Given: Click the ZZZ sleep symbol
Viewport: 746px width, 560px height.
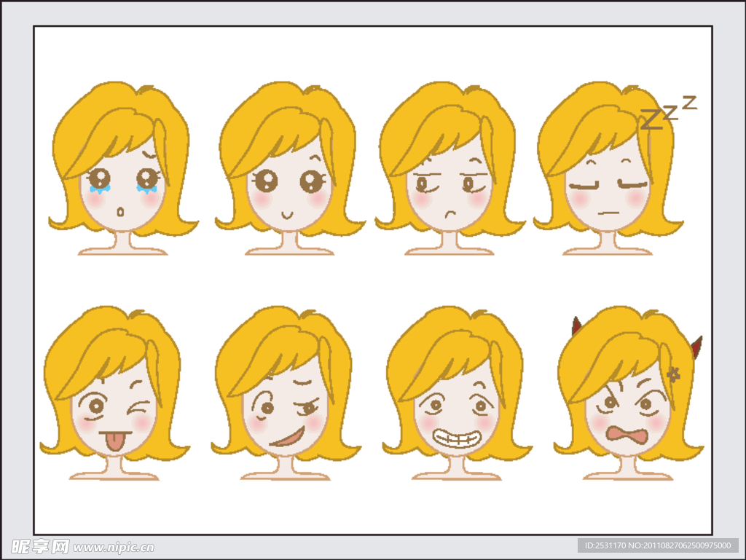Looking at the screenshot, I should click(667, 114).
